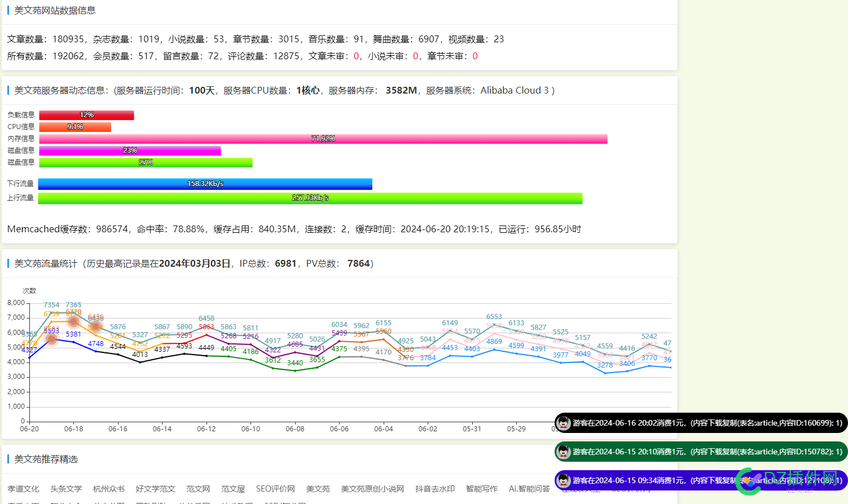Image resolution: width=848 pixels, height=504 pixels.
Task: Click the 美文苑网站数据信息 heading
Action: click(55, 11)
